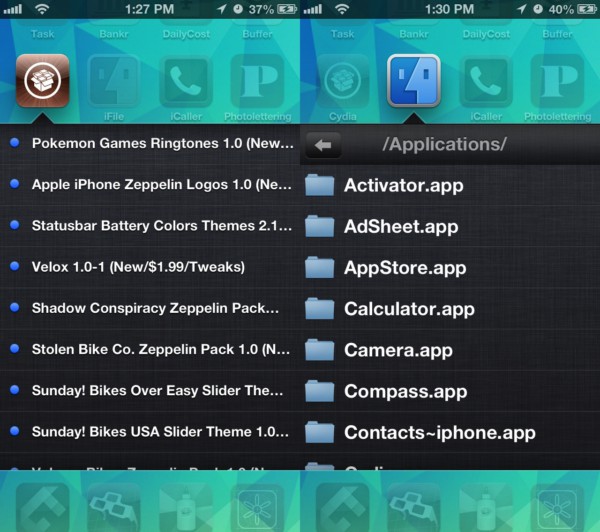Image resolution: width=600 pixels, height=532 pixels.
Task: Open the dimmed Cydia icon labeled Cydia
Action: 342,81
